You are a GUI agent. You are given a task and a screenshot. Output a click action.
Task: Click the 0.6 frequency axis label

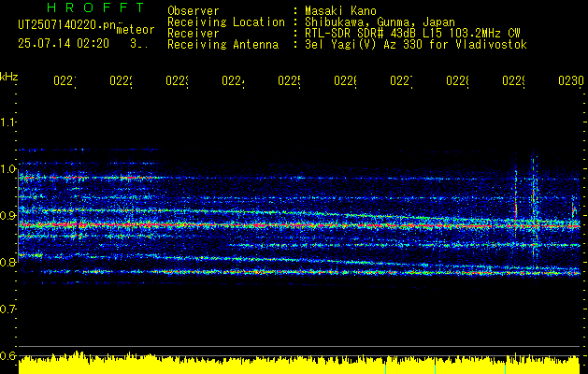7,355
